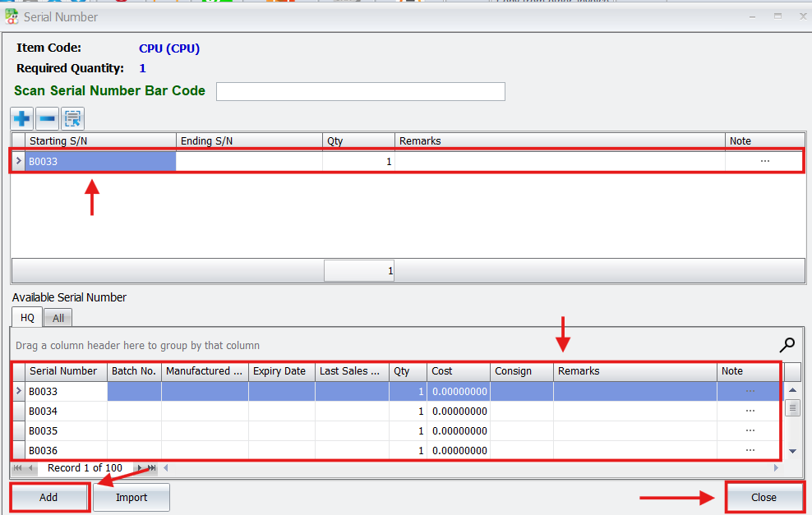Open Note ellipsis for B0033 in top grid
The image size is (812, 515).
[764, 162]
